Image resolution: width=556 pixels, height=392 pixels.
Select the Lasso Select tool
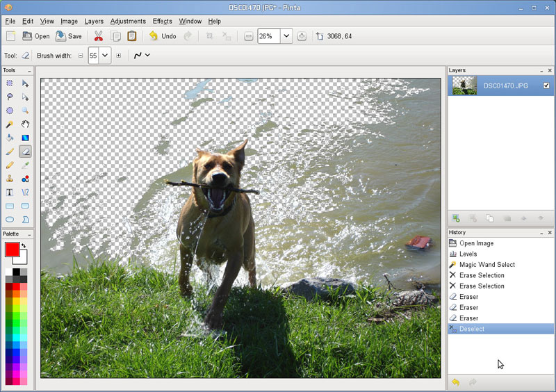(10, 97)
